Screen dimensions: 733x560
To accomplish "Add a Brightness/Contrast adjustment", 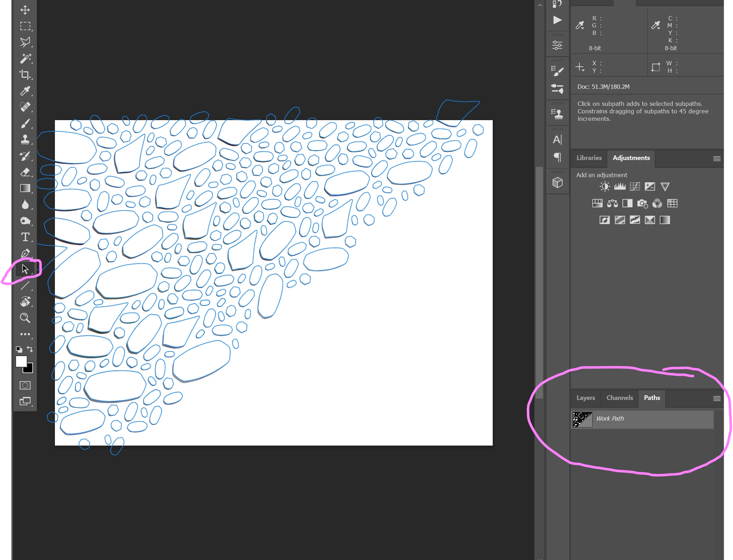I will [x=605, y=186].
